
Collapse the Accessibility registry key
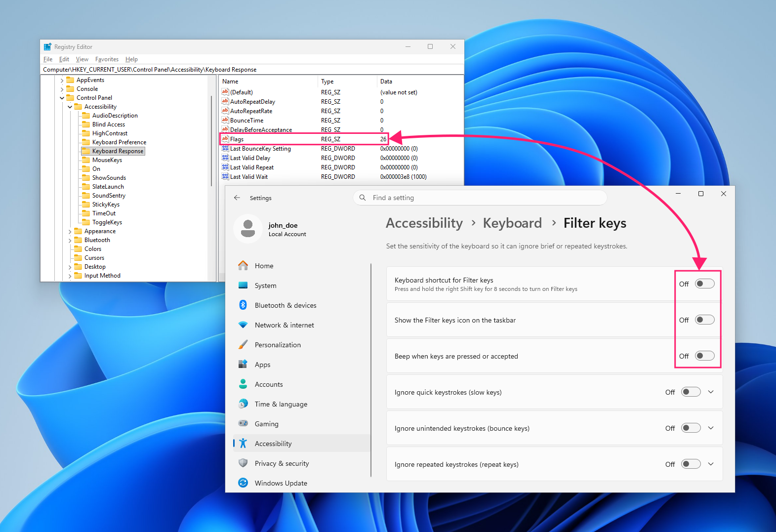tap(70, 107)
